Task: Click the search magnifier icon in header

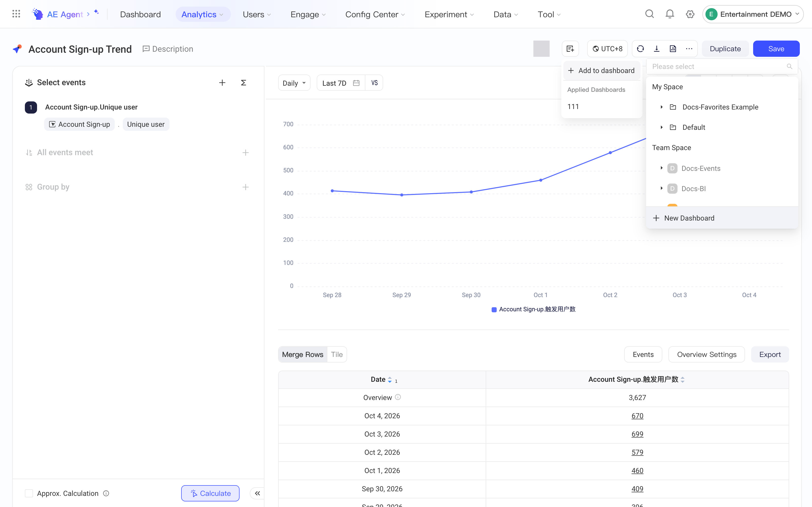Action: 649,14
